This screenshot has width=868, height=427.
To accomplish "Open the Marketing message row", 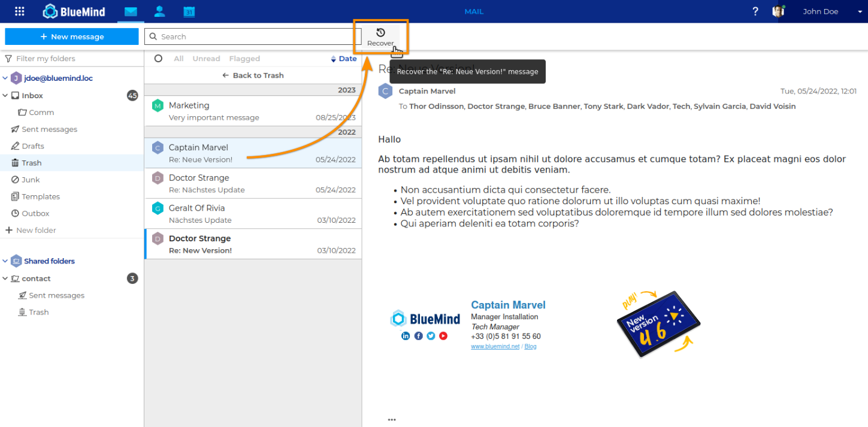I will pyautogui.click(x=253, y=111).
